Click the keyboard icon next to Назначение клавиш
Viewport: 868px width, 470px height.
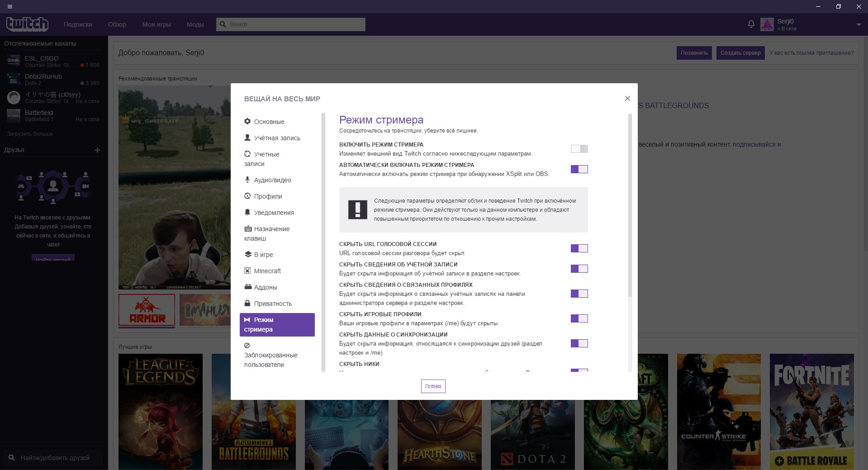pyautogui.click(x=248, y=228)
